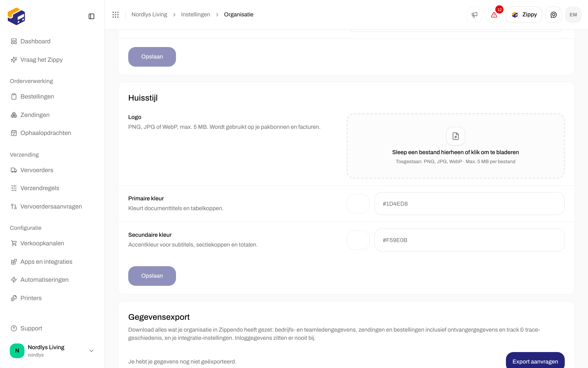Click the Organisatie breadcrumb text
This screenshot has height=368, width=588.
239,15
